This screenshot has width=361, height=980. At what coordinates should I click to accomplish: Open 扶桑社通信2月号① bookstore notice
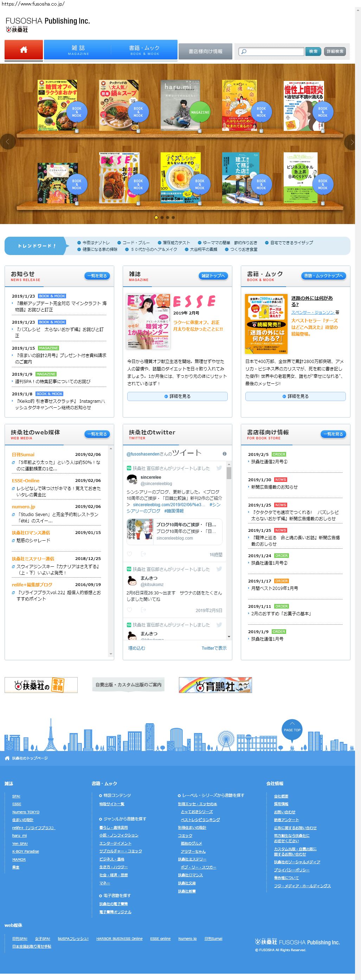click(x=269, y=462)
